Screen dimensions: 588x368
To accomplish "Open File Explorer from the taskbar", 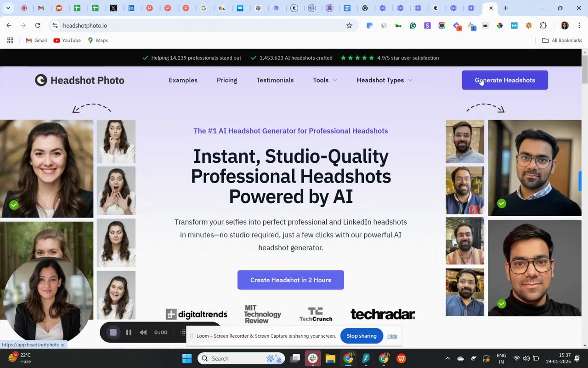I will pos(330,358).
